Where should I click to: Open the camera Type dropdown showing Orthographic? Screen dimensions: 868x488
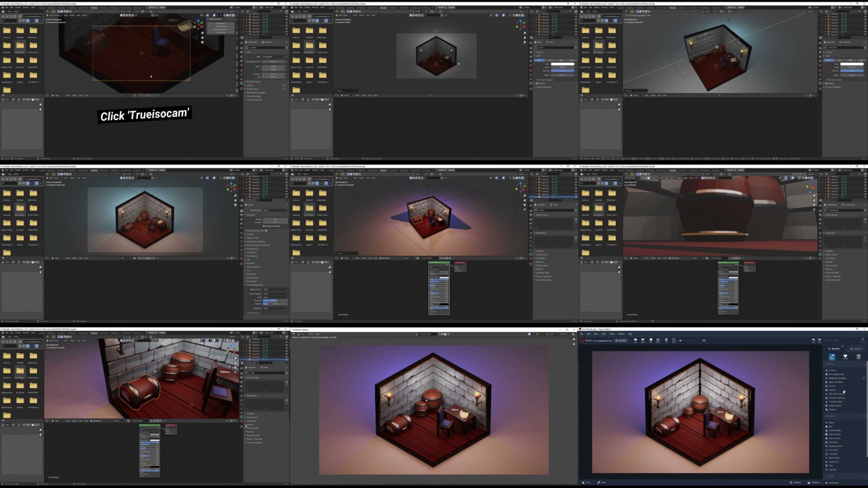274,57
